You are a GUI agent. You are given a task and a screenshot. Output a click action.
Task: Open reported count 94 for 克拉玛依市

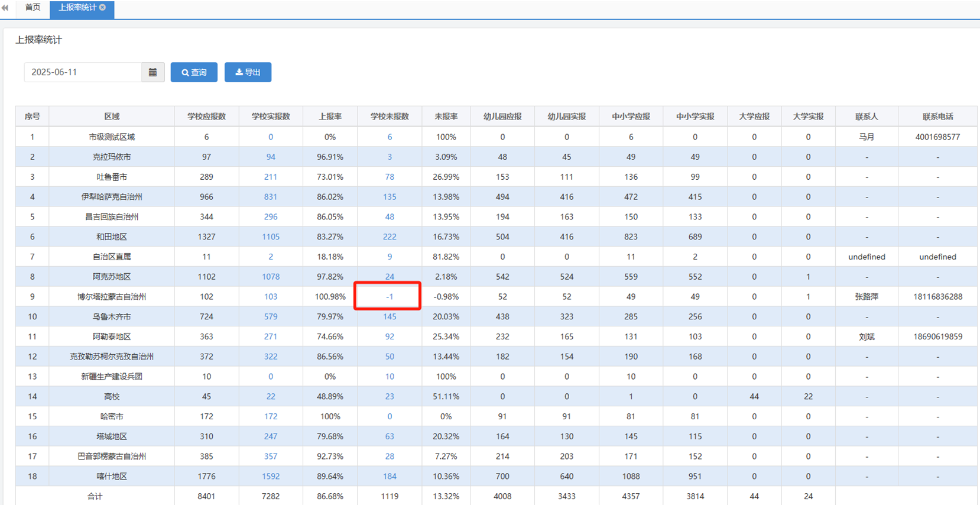271,157
